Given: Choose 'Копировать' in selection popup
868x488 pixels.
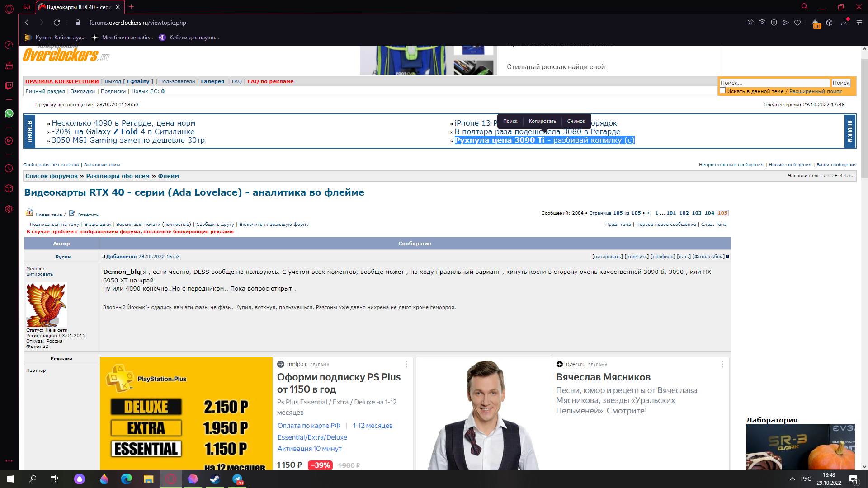Looking at the screenshot, I should click(542, 121).
